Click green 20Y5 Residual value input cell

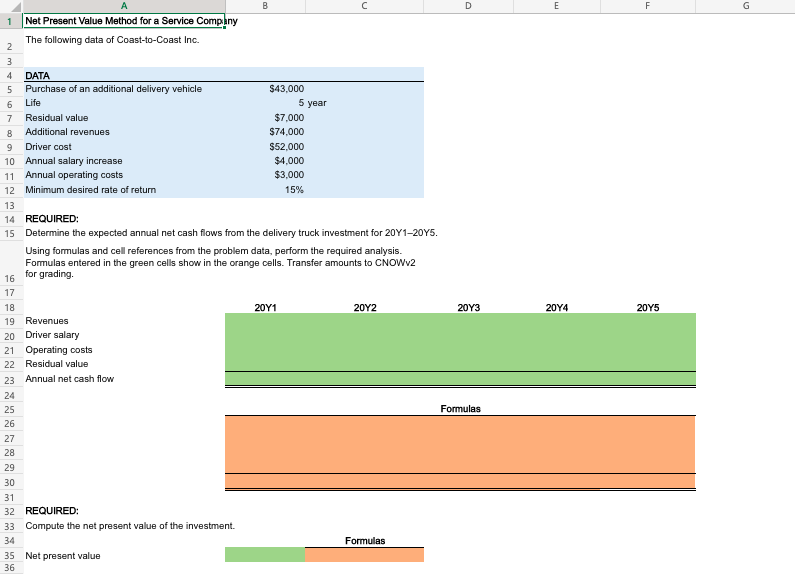(x=647, y=364)
